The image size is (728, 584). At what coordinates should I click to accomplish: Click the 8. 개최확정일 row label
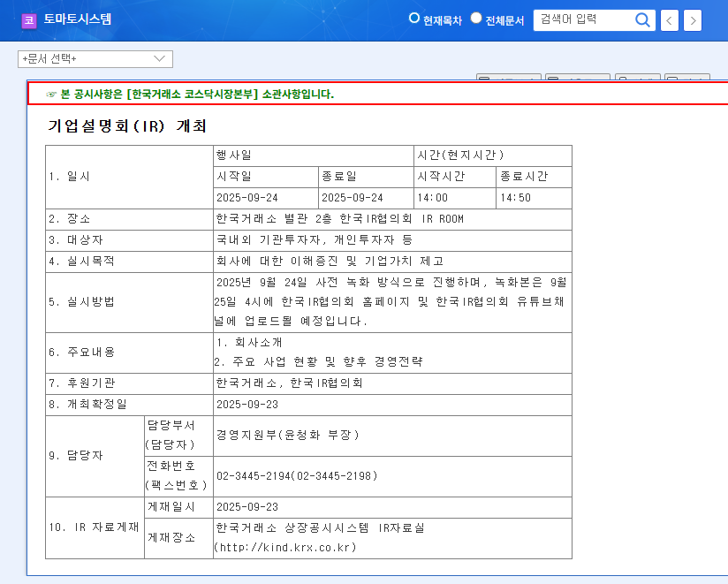pos(87,405)
